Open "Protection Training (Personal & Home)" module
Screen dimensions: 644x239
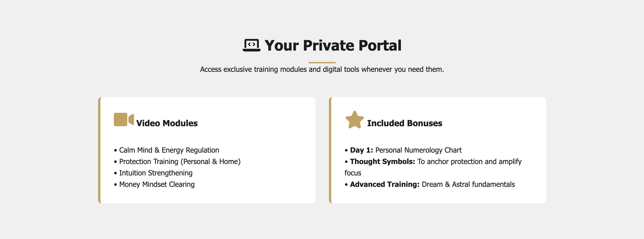point(180,162)
